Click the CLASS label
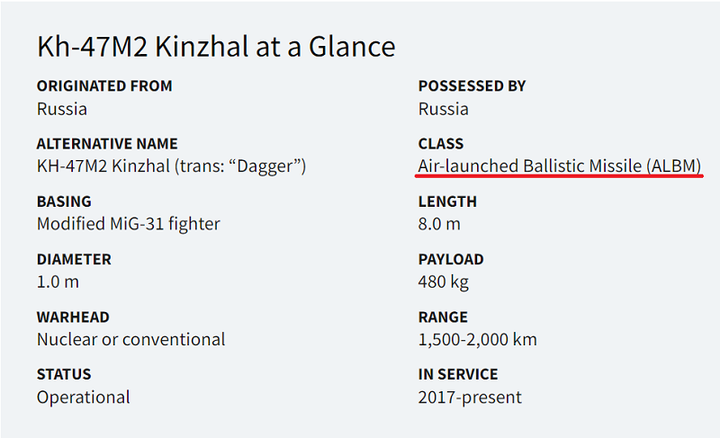720x438 pixels. [x=440, y=144]
